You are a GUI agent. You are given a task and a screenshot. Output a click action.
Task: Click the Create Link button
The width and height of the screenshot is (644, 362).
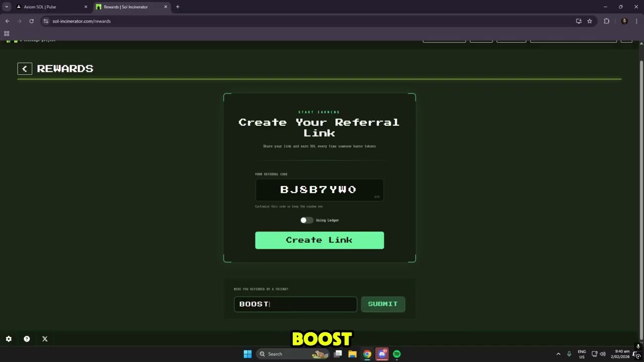click(x=319, y=240)
